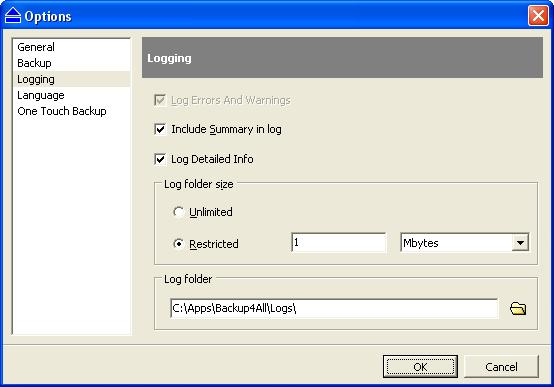Screen dimensions: 554x387
Task: Click the Options window title icon
Action: 13,16
